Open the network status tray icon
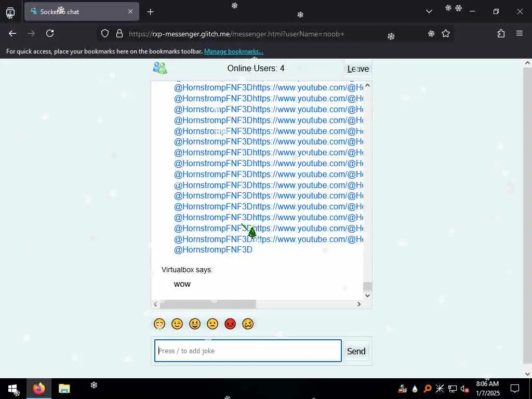The width and height of the screenshot is (532, 399). pos(453,389)
